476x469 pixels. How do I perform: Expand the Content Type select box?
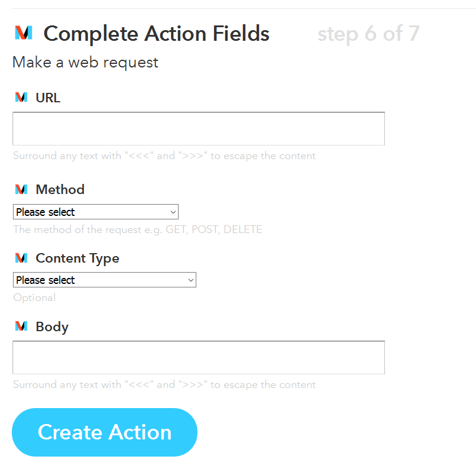104,280
